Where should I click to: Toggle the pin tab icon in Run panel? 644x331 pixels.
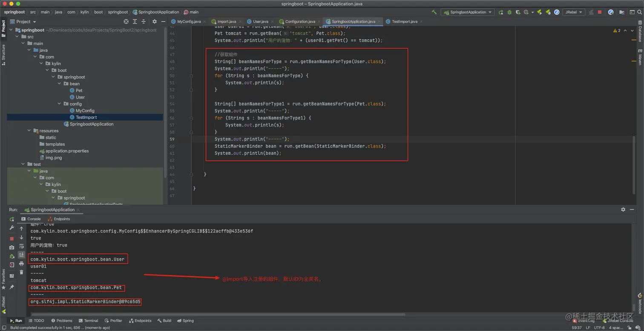click(12, 287)
